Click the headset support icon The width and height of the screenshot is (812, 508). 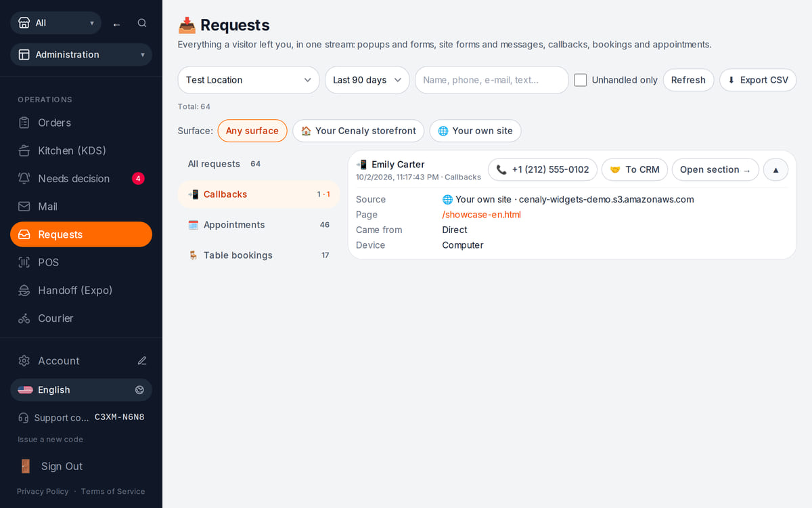pyautogui.click(x=24, y=418)
